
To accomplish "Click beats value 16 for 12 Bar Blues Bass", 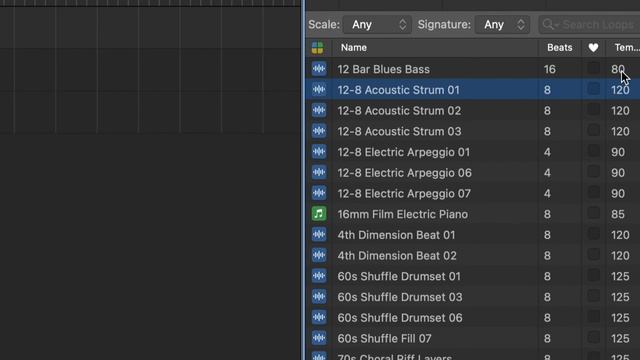I will point(549,69).
